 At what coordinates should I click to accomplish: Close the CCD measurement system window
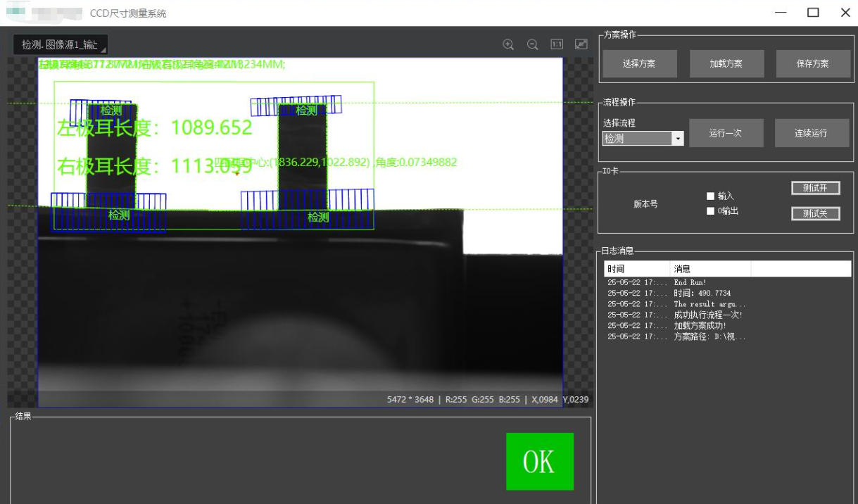click(845, 13)
